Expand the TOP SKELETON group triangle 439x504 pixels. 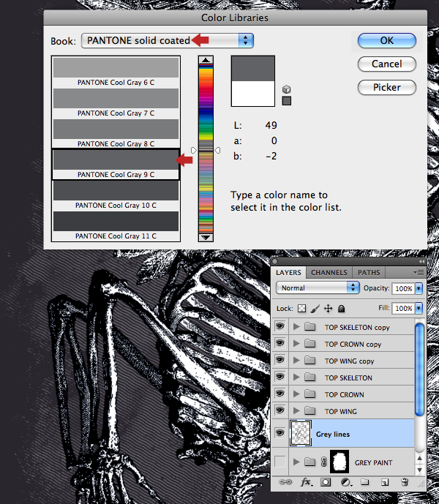296,377
